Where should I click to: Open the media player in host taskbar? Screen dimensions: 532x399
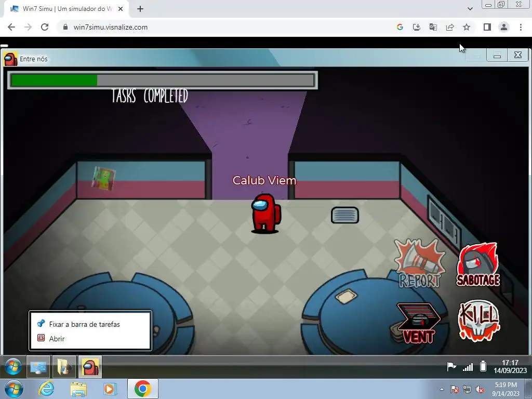pos(110,389)
